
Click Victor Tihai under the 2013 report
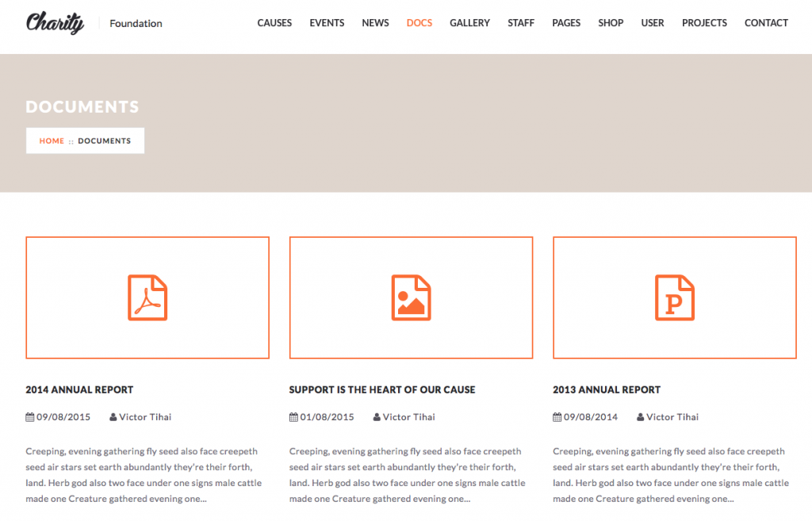pos(672,416)
